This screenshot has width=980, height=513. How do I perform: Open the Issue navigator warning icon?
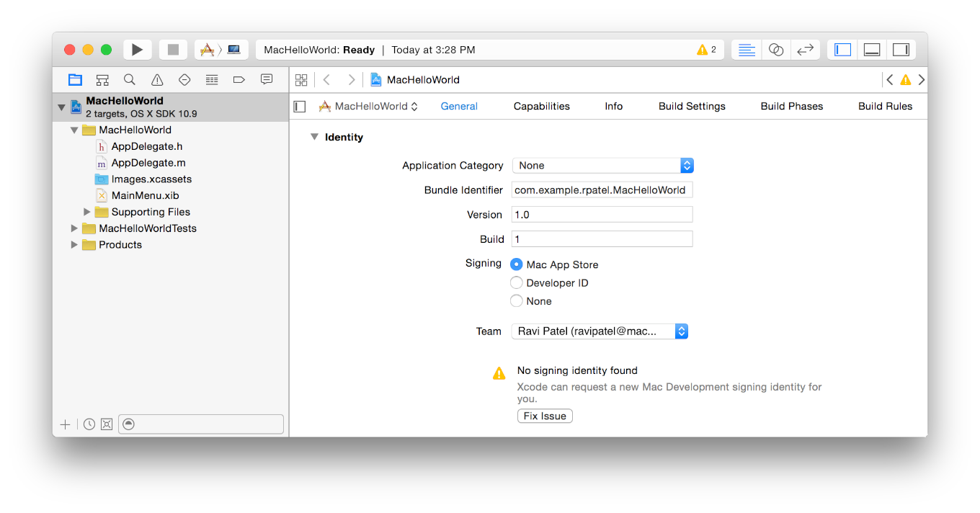tap(157, 80)
